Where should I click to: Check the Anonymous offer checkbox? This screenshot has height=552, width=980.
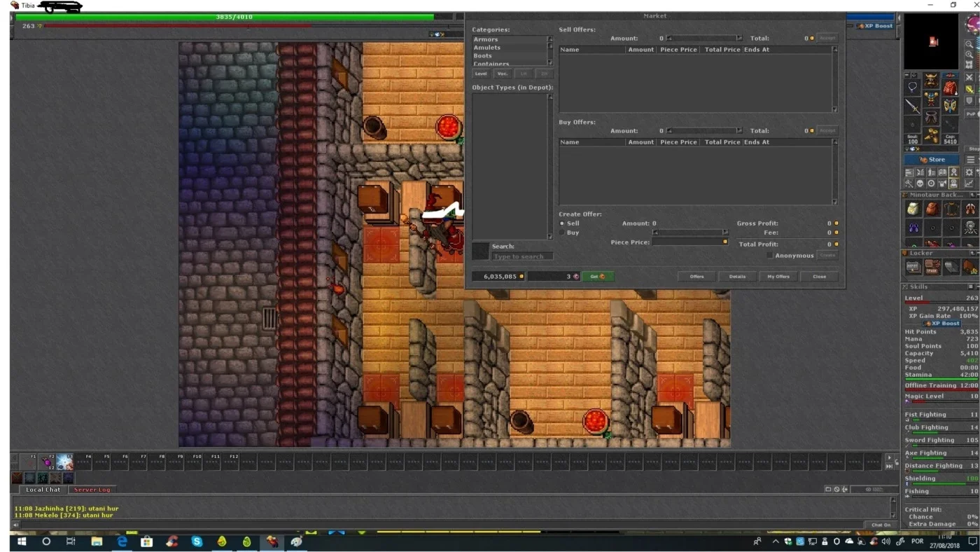click(770, 256)
